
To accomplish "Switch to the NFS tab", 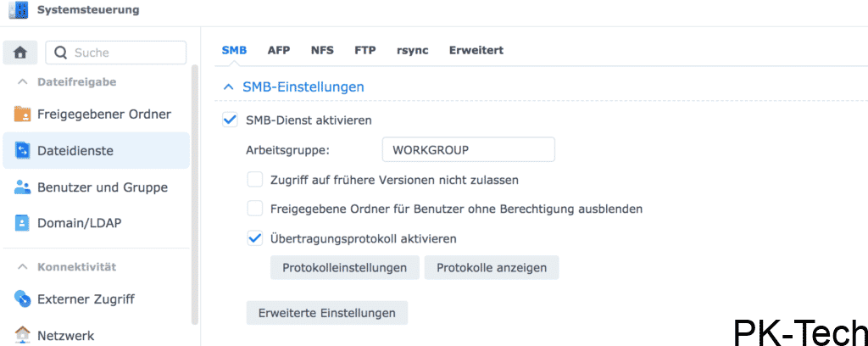I will click(x=322, y=50).
